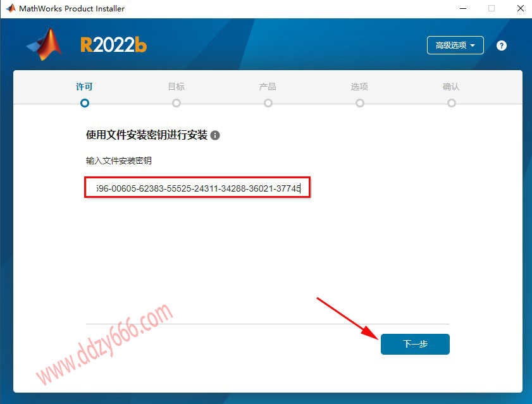Image resolution: width=532 pixels, height=404 pixels.
Task: Click the help question mark icon
Action: point(501,46)
